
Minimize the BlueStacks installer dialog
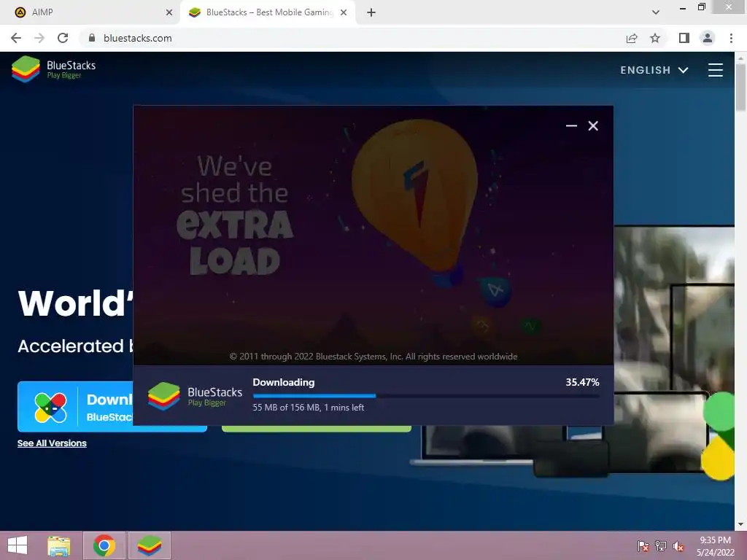tap(571, 125)
